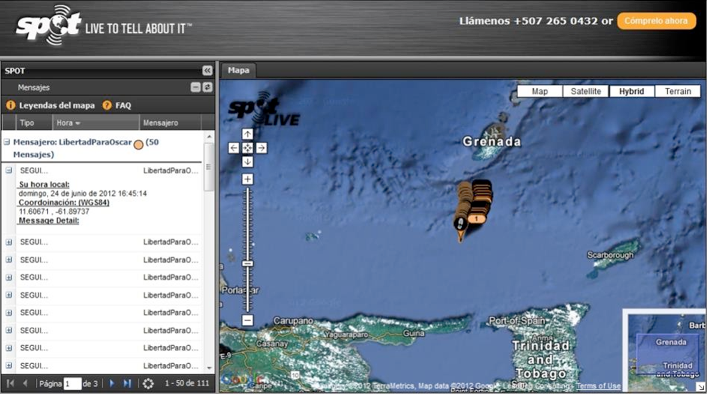Zoom in using the plus button
This screenshot has width=707, height=394.
tap(248, 179)
